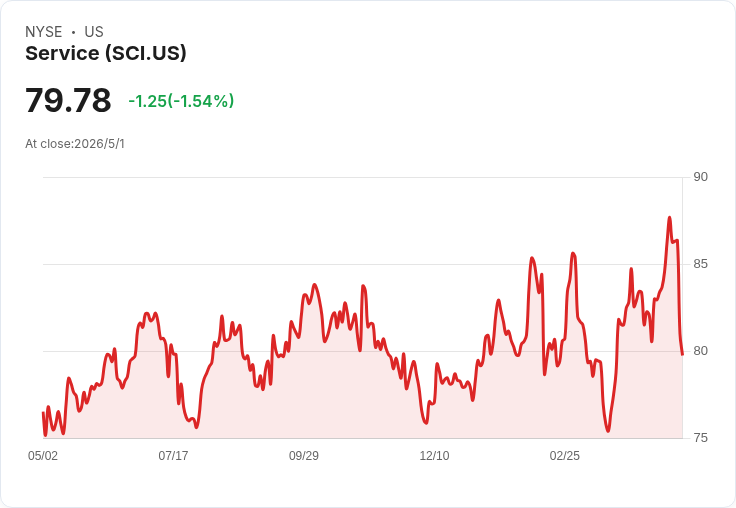The height and width of the screenshot is (508, 736).
Task: Click the 80 price axis label
Action: coord(700,351)
